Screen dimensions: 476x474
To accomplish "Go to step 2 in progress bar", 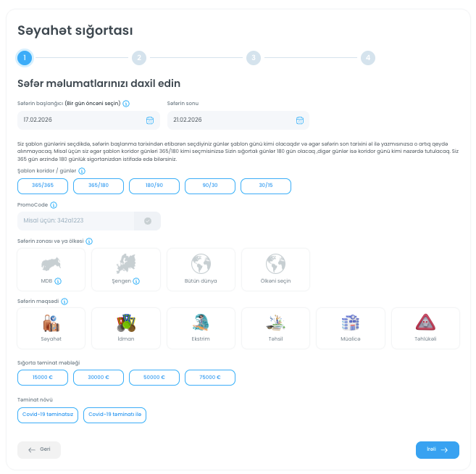I will pyautogui.click(x=139, y=58).
